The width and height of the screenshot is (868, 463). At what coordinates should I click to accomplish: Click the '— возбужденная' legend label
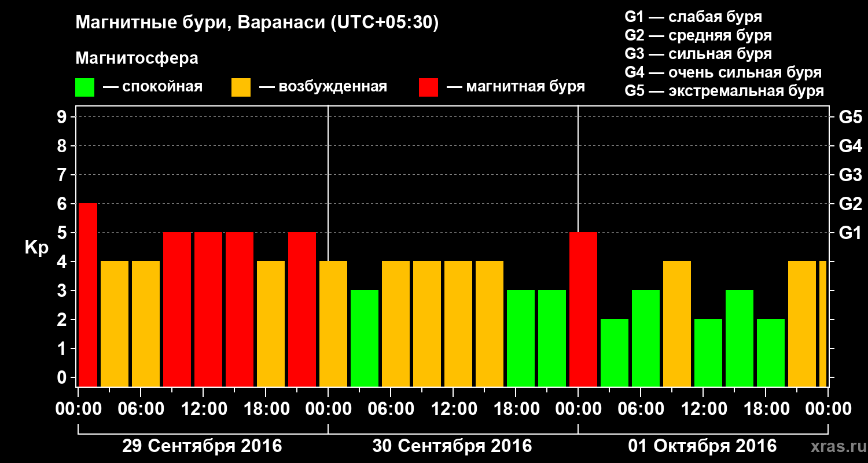[323, 87]
